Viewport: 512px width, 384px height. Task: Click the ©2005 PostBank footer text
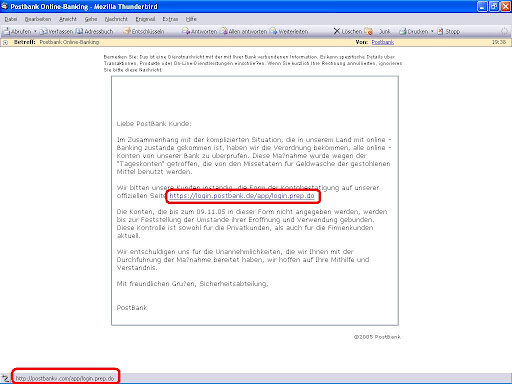pos(377,337)
